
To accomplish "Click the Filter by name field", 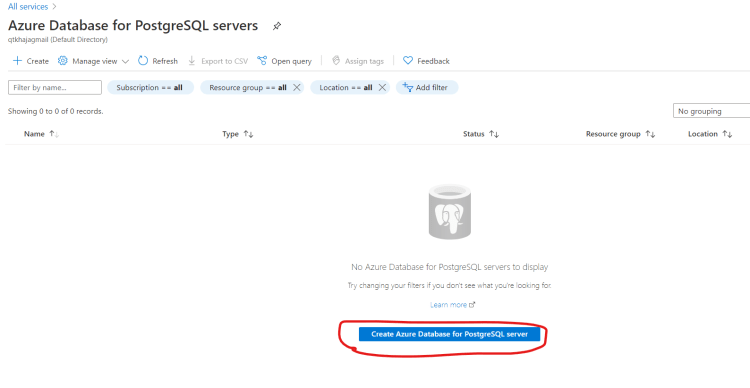I will pos(55,88).
